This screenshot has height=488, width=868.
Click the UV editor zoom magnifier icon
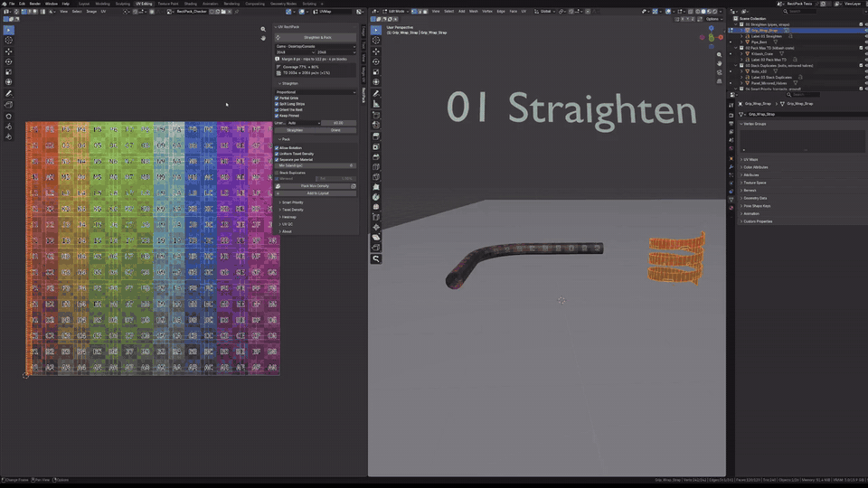[x=263, y=29]
